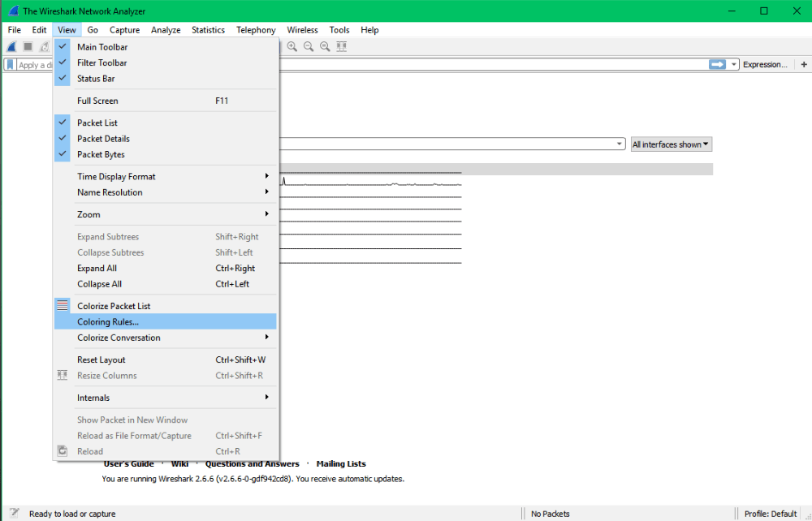The image size is (812, 521).
Task: Open the User's Guide link
Action: tap(129, 464)
